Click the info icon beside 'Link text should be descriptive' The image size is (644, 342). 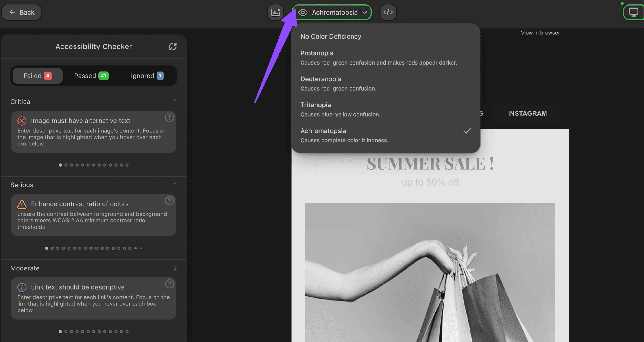22,287
